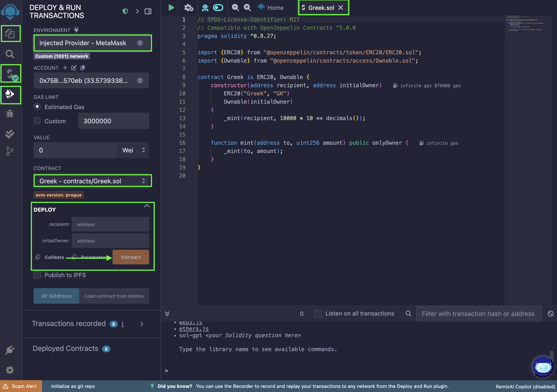Click RemixAI Copilot (disabled) status
The image size is (557, 392).
tap(525, 387)
